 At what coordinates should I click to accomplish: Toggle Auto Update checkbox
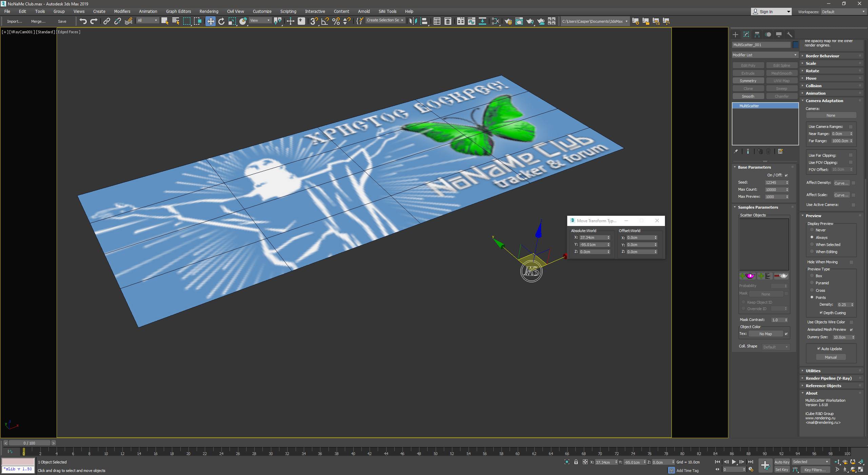[819, 349]
